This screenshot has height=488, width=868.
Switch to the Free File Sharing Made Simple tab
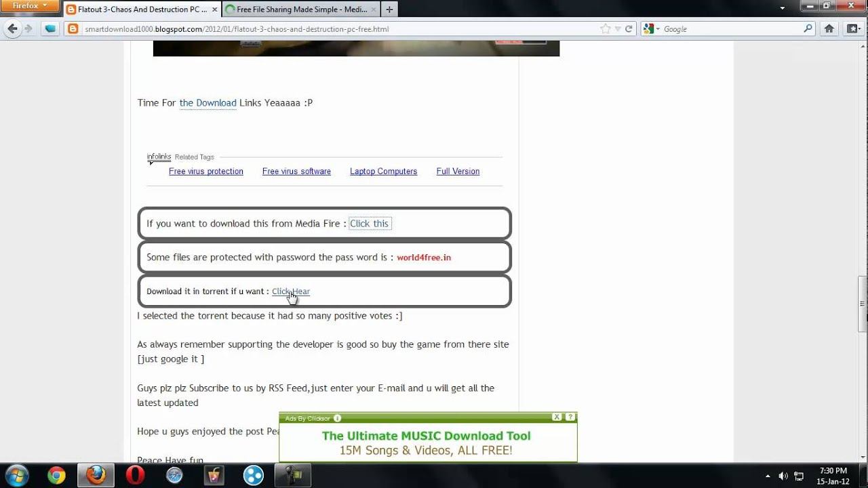tap(301, 9)
